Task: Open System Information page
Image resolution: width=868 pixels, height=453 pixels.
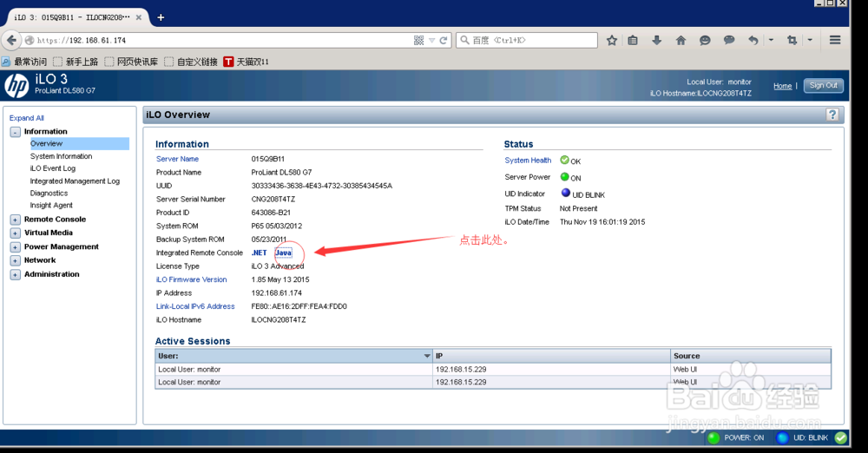Action: pyautogui.click(x=61, y=156)
